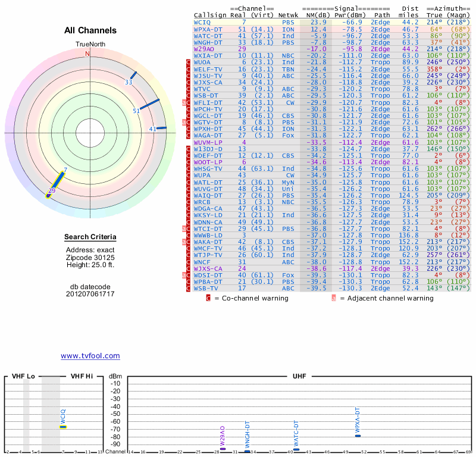Click the WATC-DT signal bar in UHF chart
The height and width of the screenshot is (457, 476).
coord(296,449)
